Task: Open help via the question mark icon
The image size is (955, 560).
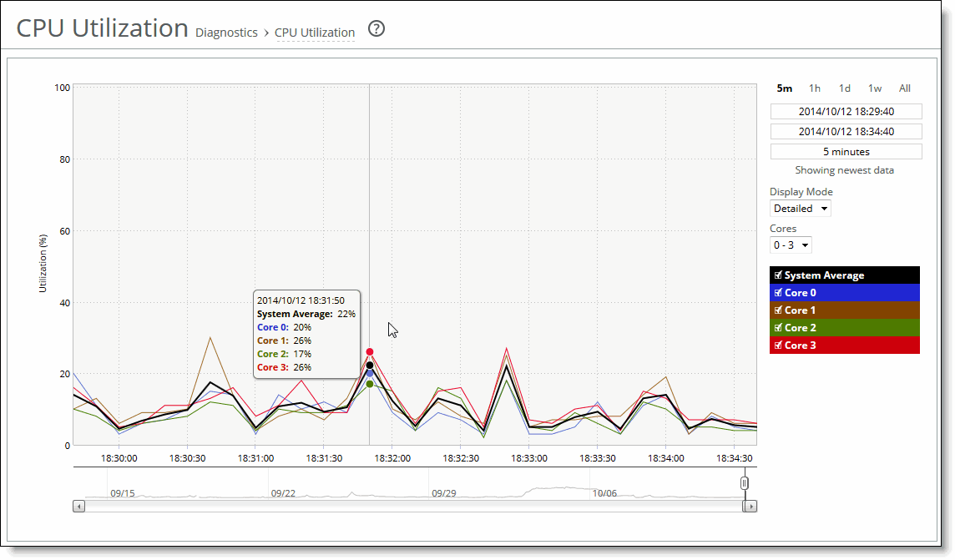Action: click(x=376, y=28)
